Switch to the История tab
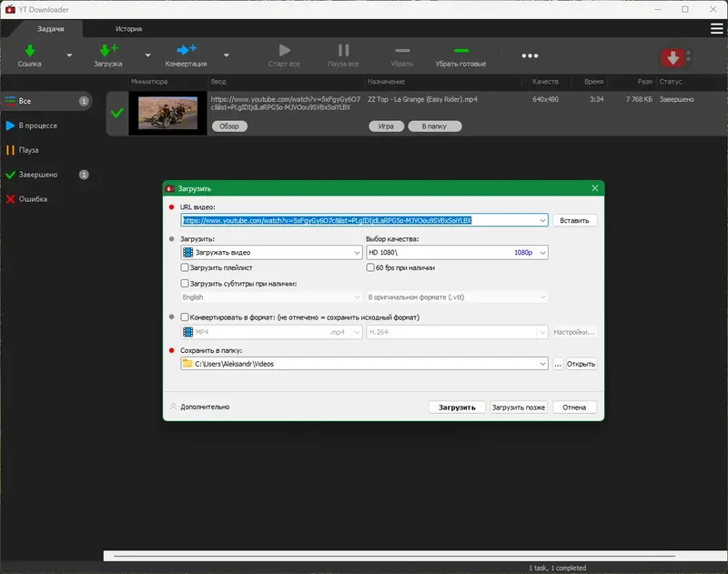 pyautogui.click(x=128, y=29)
